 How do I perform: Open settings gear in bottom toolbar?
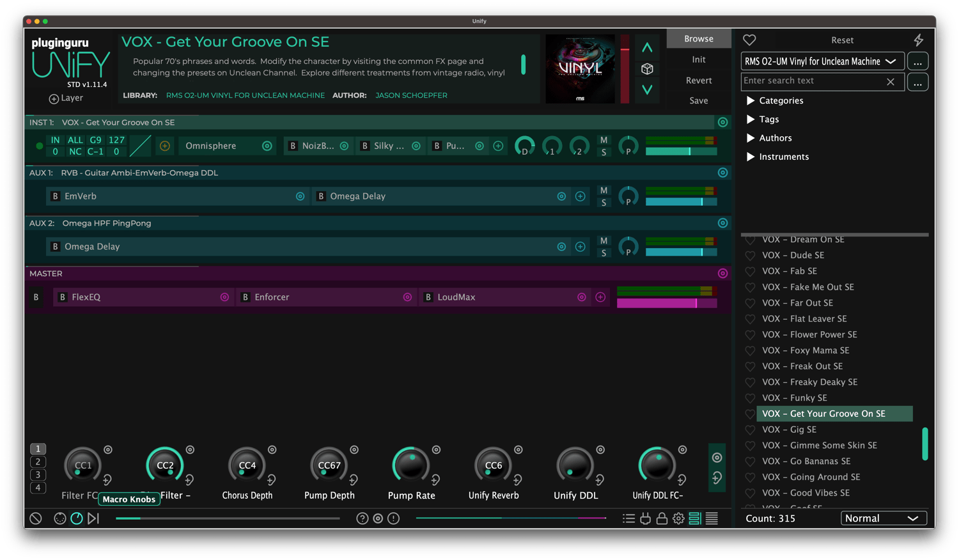click(x=678, y=518)
